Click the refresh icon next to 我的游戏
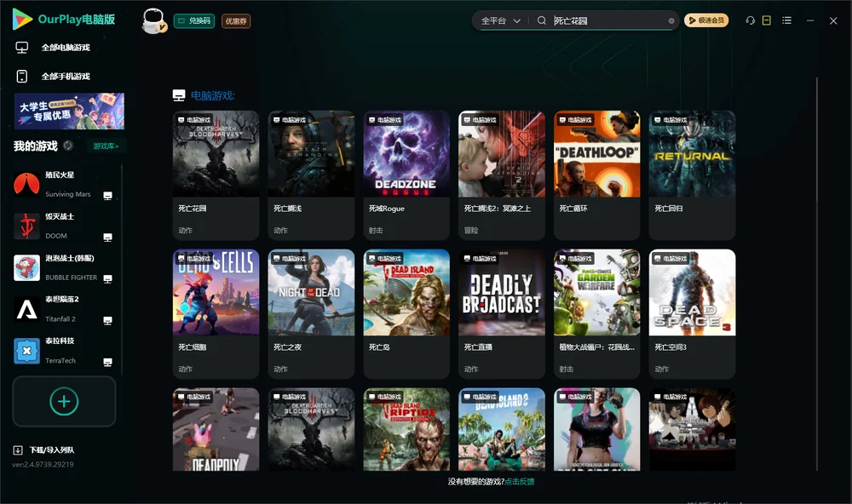The image size is (852, 504). click(68, 146)
